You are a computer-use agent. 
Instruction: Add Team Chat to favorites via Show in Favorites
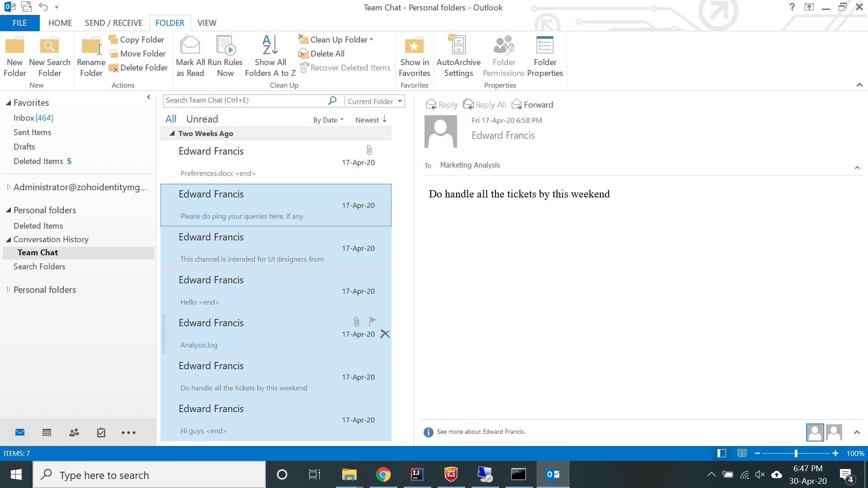(x=414, y=56)
